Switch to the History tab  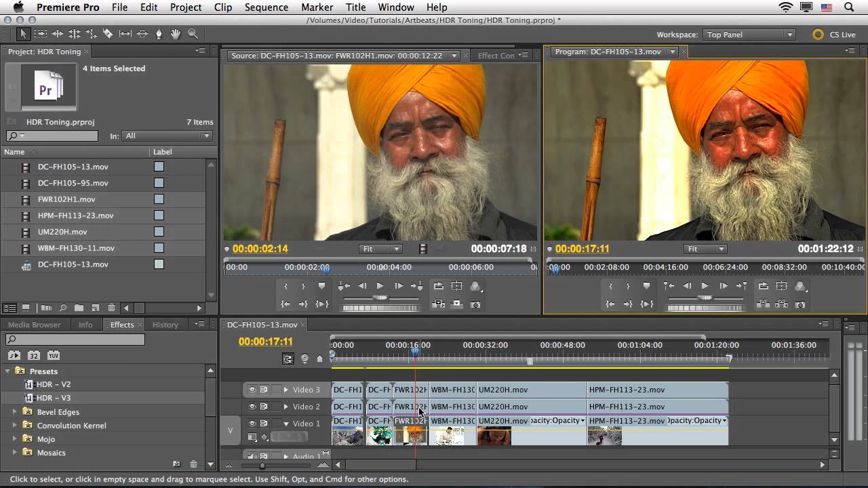(x=165, y=325)
